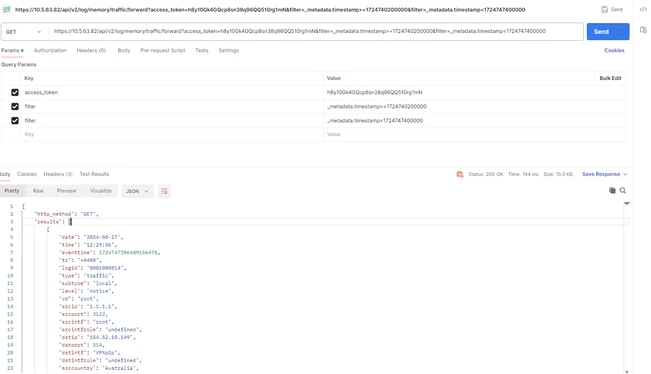Uncheck the access_token parameter checkbox
651x374 pixels.
click(15, 92)
